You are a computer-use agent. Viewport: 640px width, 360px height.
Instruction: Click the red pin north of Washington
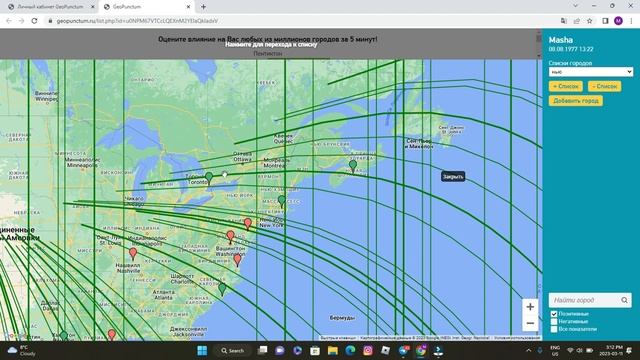[x=230, y=236]
